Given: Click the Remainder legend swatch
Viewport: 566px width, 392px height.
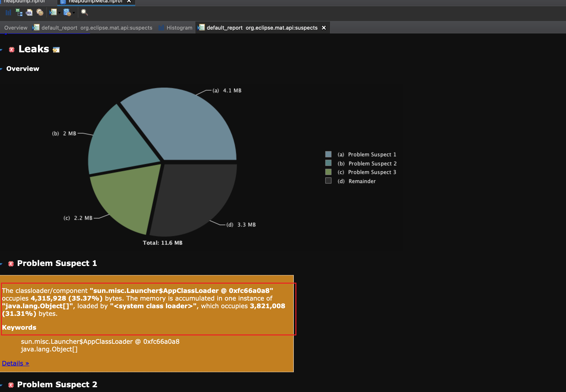Looking at the screenshot, I should [328, 180].
